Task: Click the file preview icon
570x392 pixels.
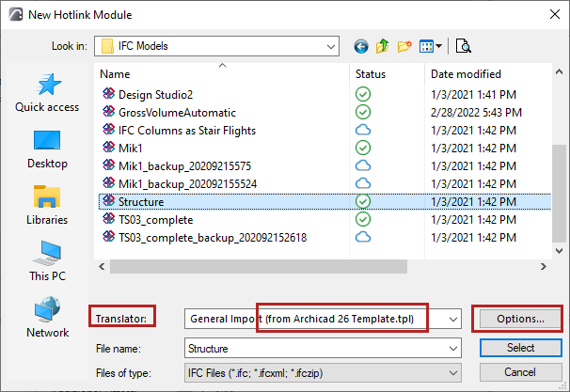Action: [x=463, y=45]
